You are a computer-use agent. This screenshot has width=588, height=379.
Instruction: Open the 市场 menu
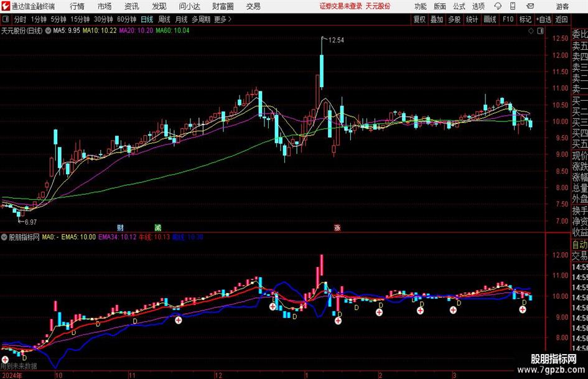click(105, 6)
